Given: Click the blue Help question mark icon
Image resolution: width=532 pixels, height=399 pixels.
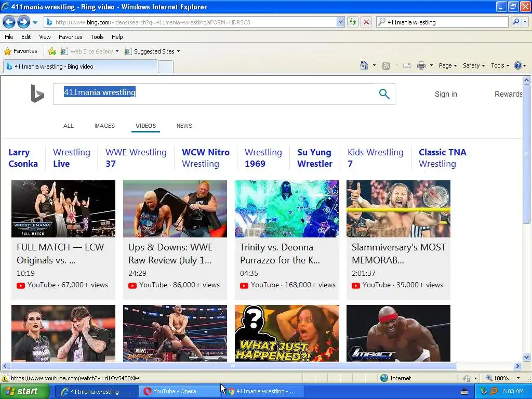Looking at the screenshot, I should pyautogui.click(x=518, y=65).
